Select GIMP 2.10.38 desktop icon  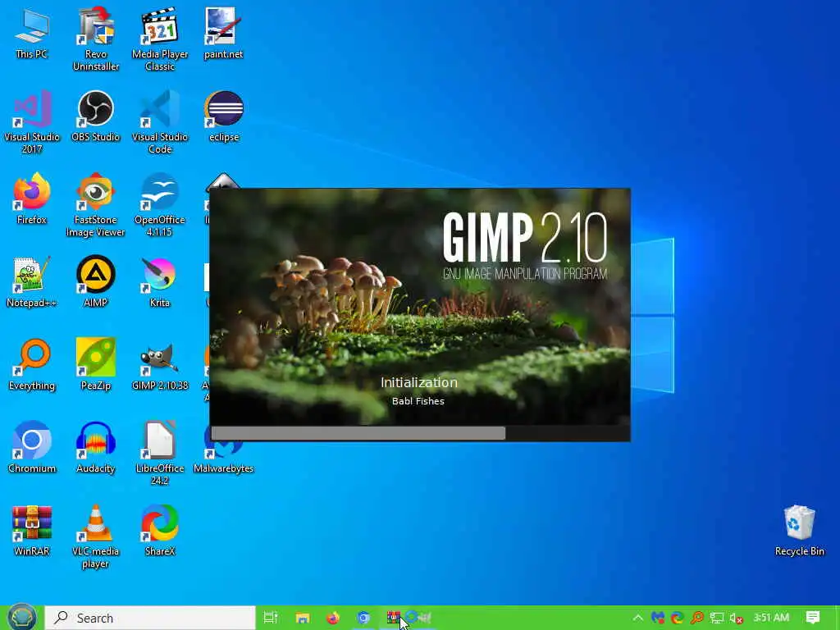point(160,365)
